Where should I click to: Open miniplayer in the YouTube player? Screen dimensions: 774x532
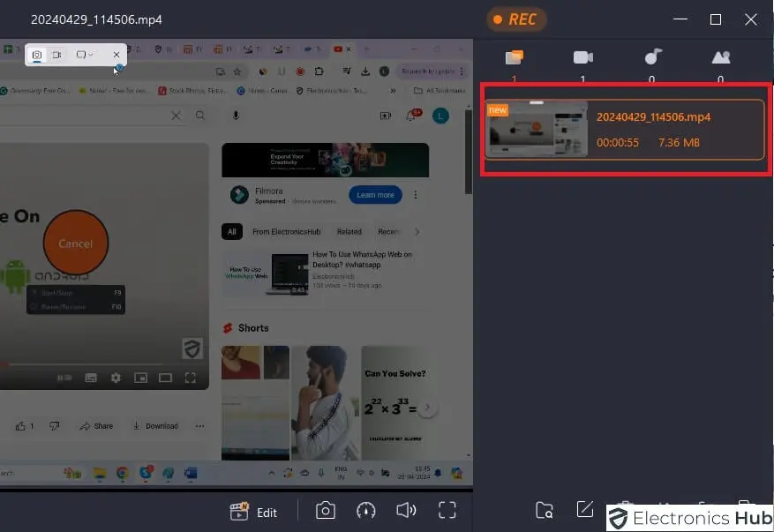tap(140, 378)
